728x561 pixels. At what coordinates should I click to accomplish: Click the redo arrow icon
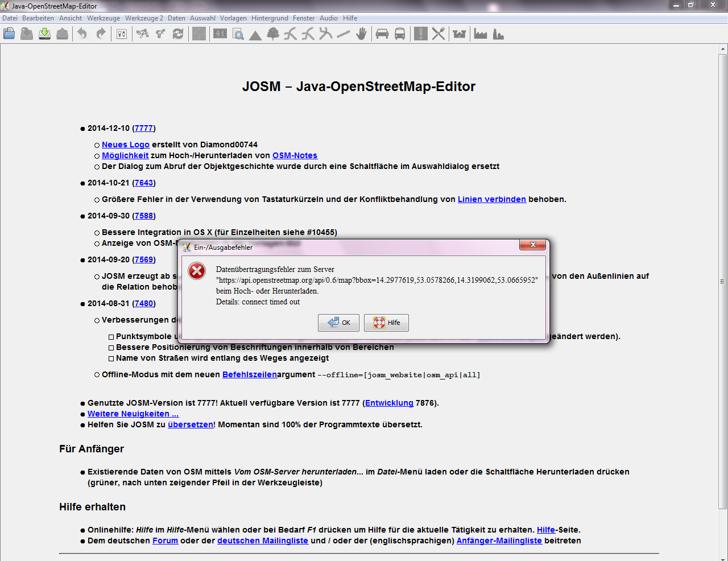pos(101,34)
